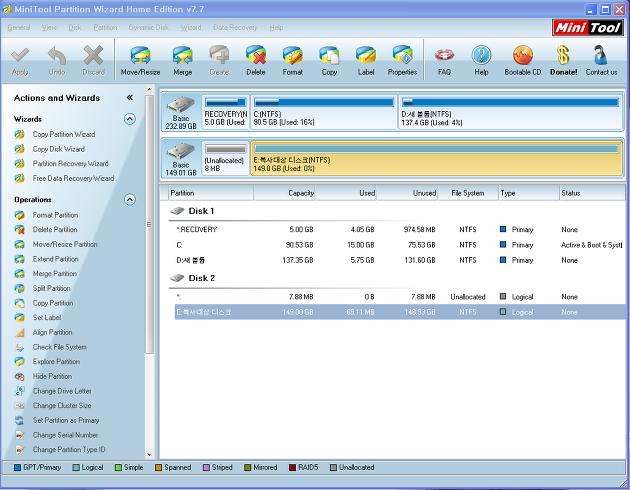Click Copy Partition operation in sidebar
This screenshot has width=630, height=490.
[53, 303]
